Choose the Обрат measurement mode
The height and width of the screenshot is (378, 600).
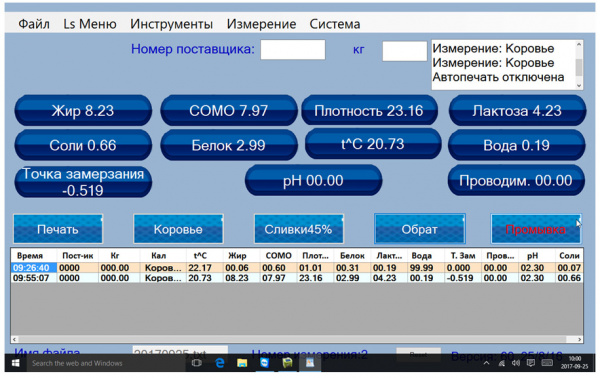point(419,229)
